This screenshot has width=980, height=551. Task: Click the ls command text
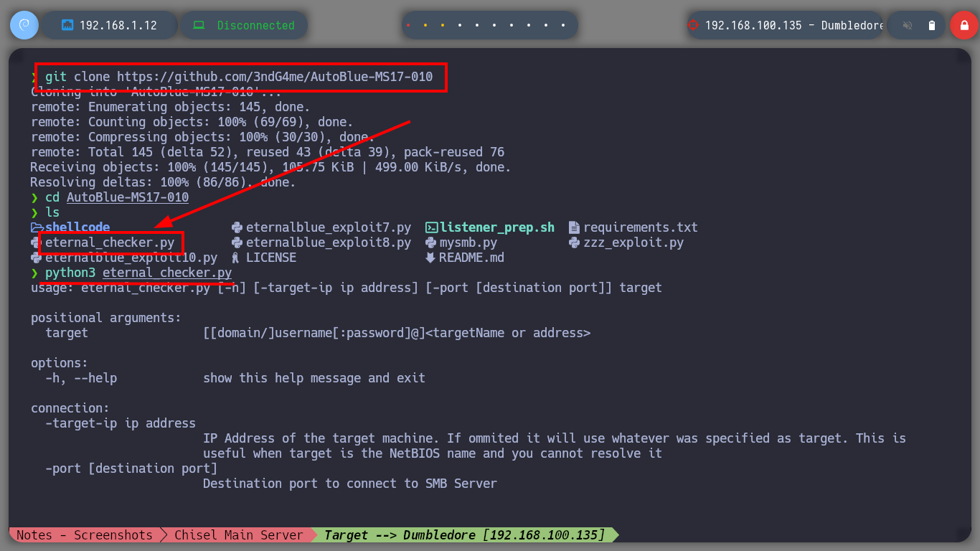coord(52,212)
